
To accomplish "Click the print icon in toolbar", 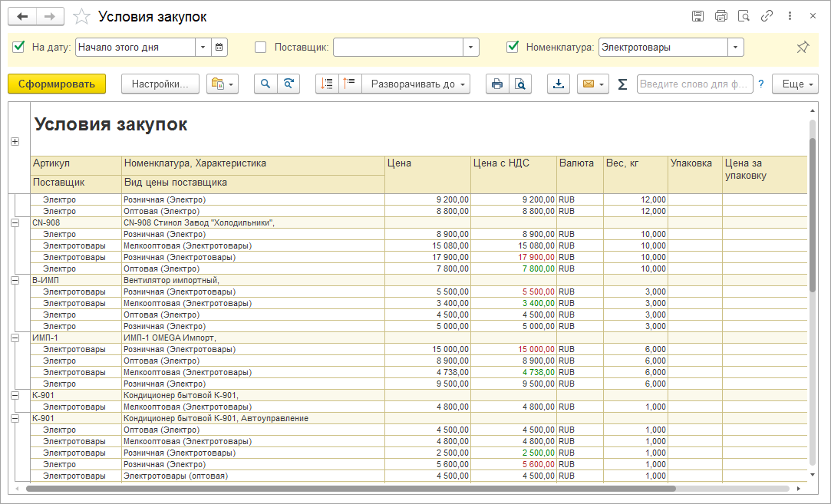I will click(497, 84).
